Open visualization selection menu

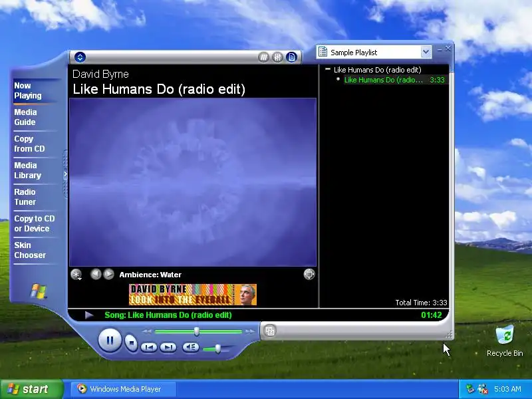point(76,275)
